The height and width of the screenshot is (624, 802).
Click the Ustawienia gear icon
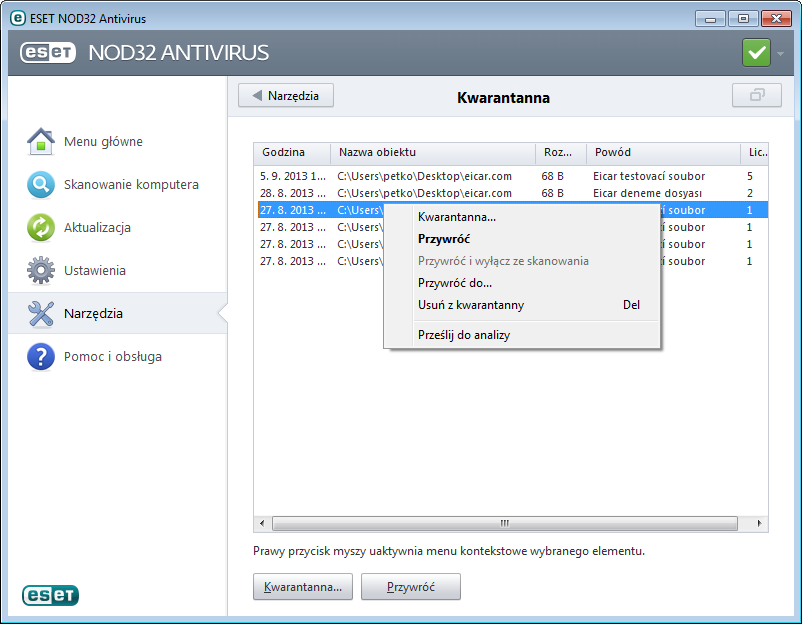(41, 270)
